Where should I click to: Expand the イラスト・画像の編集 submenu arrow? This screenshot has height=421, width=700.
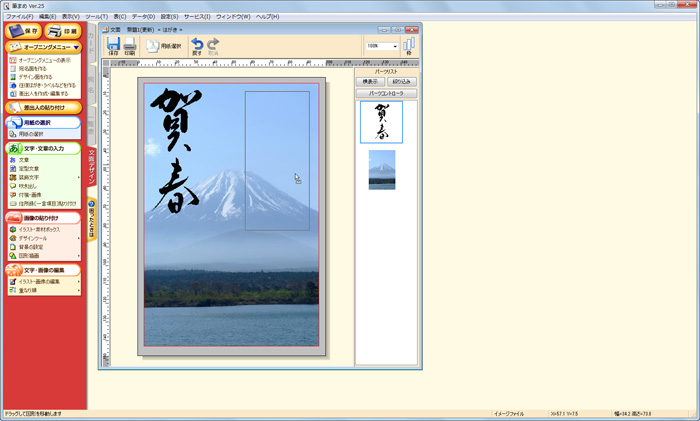[79, 282]
